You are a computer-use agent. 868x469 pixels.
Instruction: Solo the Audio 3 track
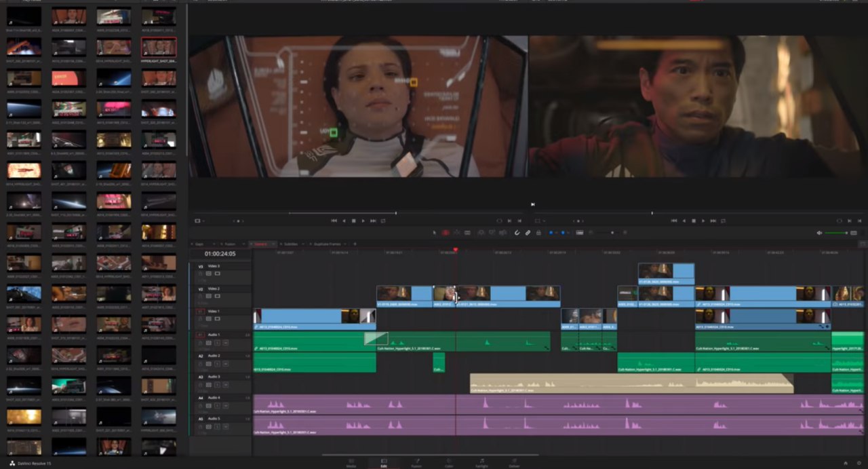[216, 386]
